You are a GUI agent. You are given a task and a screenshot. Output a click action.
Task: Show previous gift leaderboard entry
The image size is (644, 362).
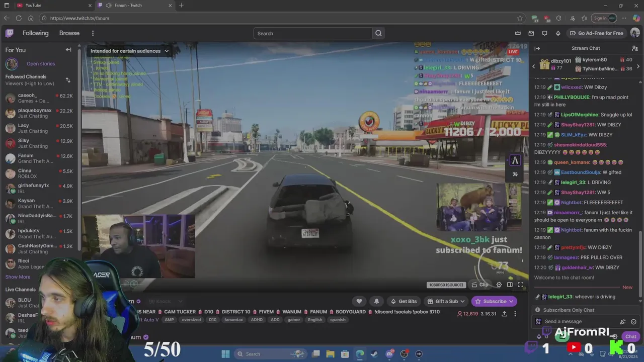click(534, 66)
